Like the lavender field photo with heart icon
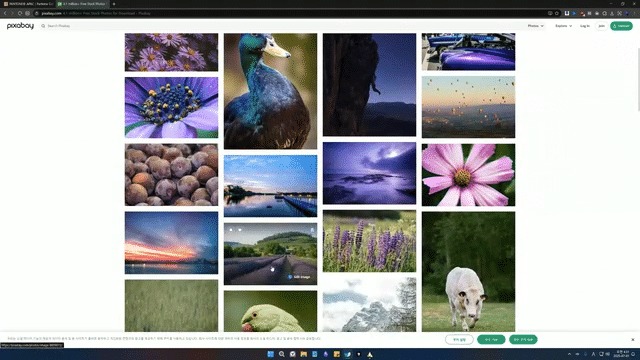 click(240, 230)
